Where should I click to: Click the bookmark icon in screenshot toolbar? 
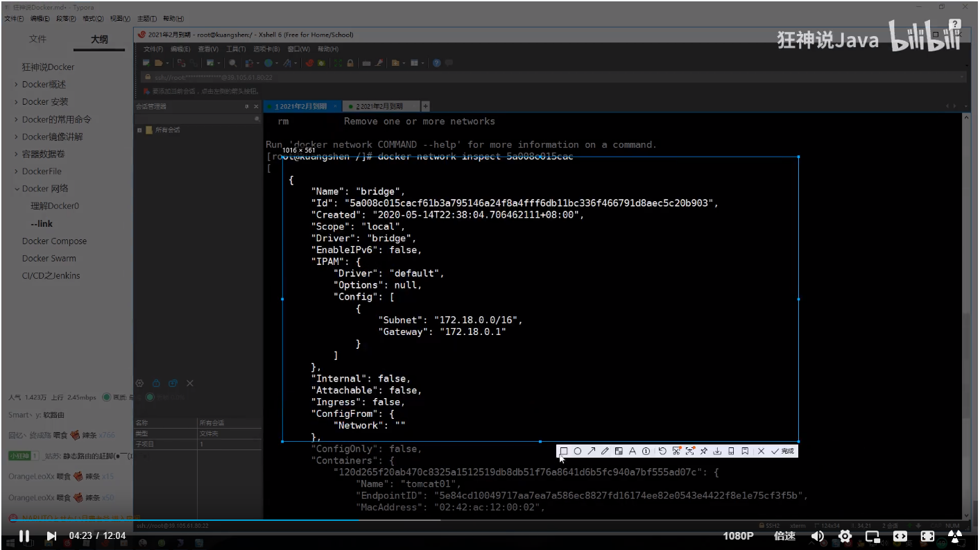[745, 452]
